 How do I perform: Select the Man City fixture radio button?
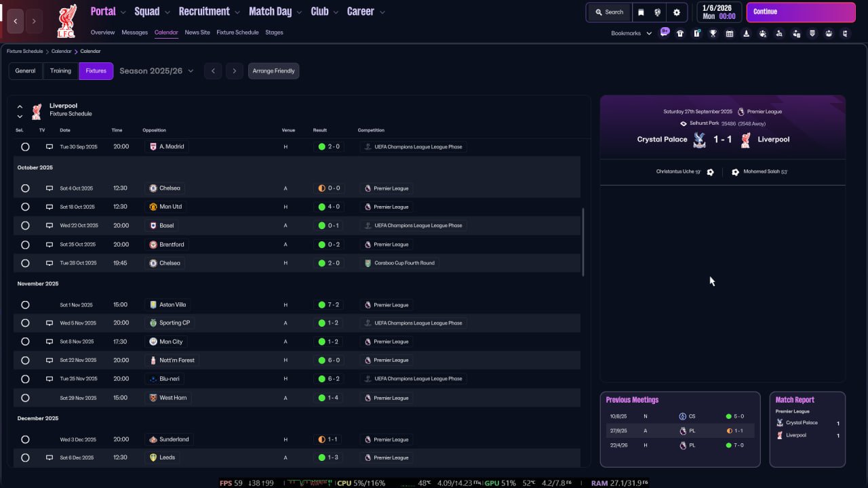pos(25,342)
